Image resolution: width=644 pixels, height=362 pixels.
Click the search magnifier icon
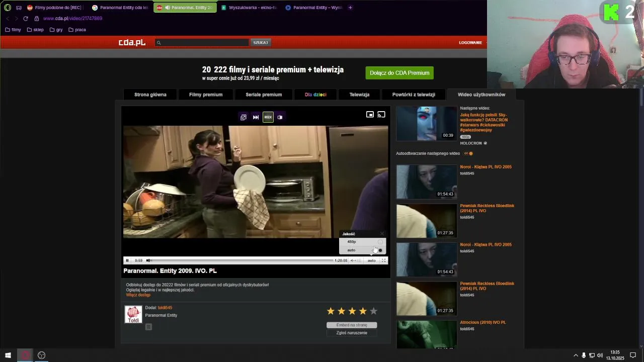click(x=159, y=43)
